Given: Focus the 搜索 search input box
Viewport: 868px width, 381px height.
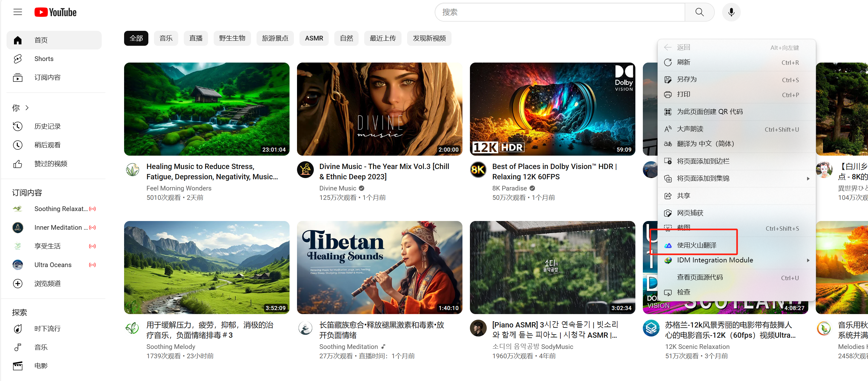Looking at the screenshot, I should 560,12.
